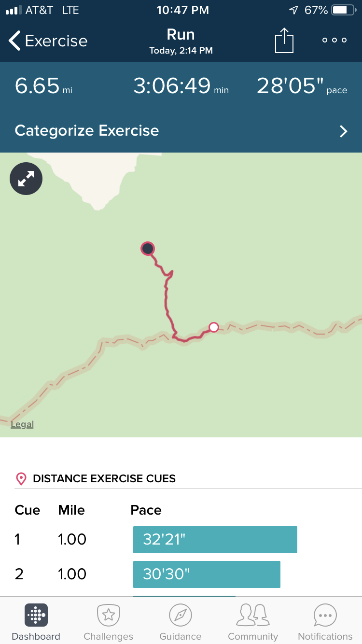Tap the Legal link on map

pos(22,424)
